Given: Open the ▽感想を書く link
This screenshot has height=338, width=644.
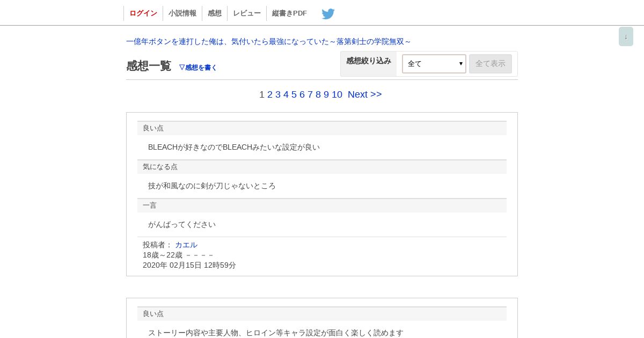Looking at the screenshot, I should [x=198, y=68].
